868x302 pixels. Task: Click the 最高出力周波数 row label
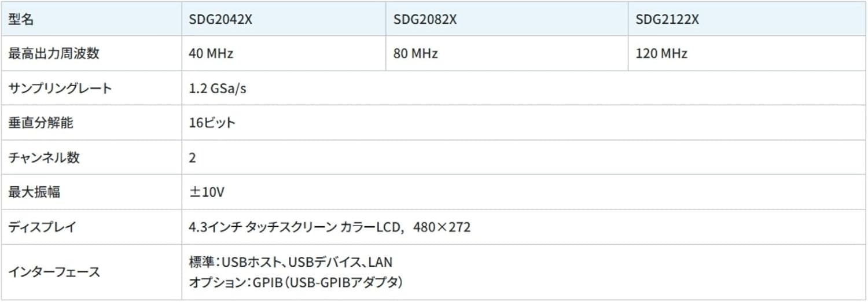[54, 54]
